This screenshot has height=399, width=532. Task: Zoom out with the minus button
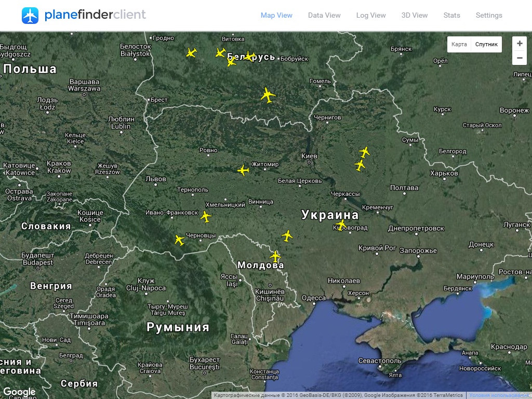pyautogui.click(x=520, y=58)
